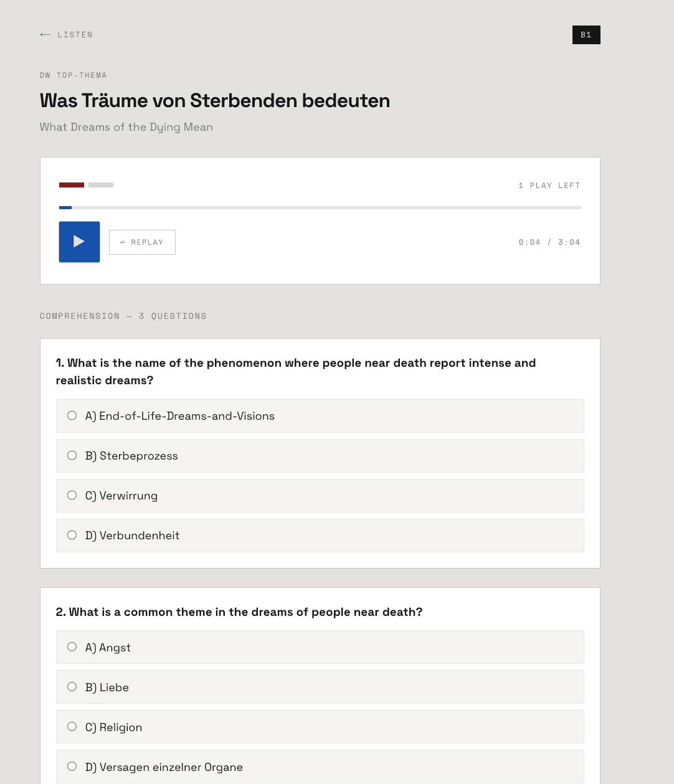Select A) Angst for question 2

(320, 647)
